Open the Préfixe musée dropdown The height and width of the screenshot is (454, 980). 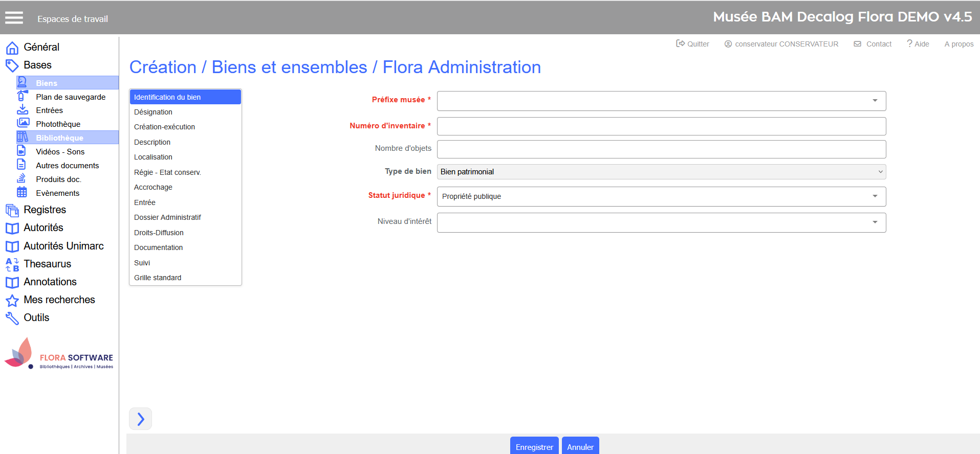click(x=661, y=101)
